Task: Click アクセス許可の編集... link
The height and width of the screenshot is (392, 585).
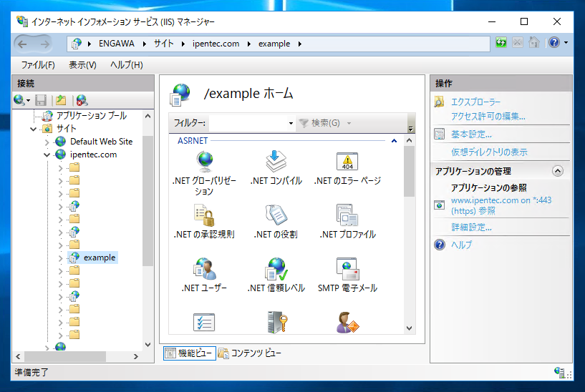Action: [x=488, y=117]
